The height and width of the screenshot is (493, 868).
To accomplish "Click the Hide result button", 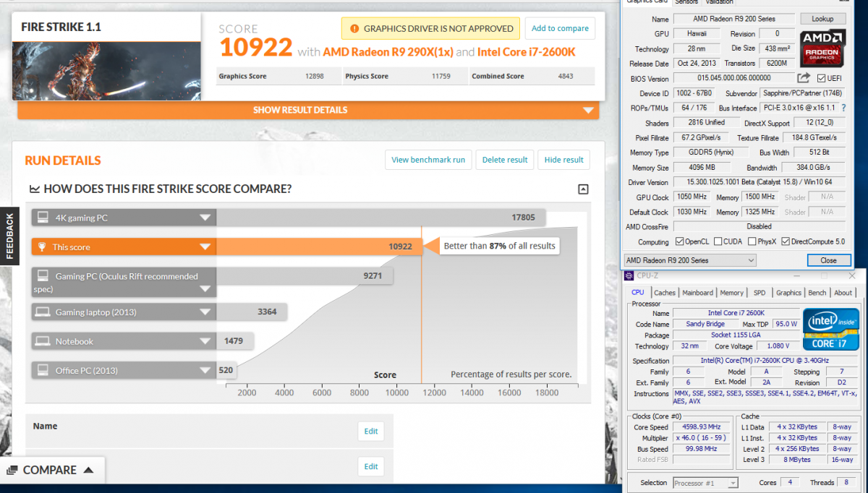I will (563, 160).
